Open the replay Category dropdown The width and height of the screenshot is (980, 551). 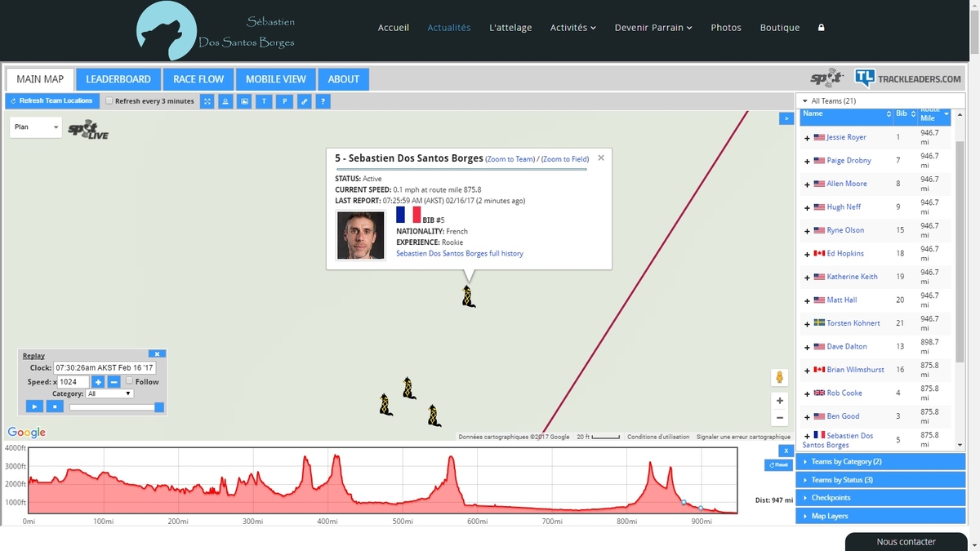109,393
